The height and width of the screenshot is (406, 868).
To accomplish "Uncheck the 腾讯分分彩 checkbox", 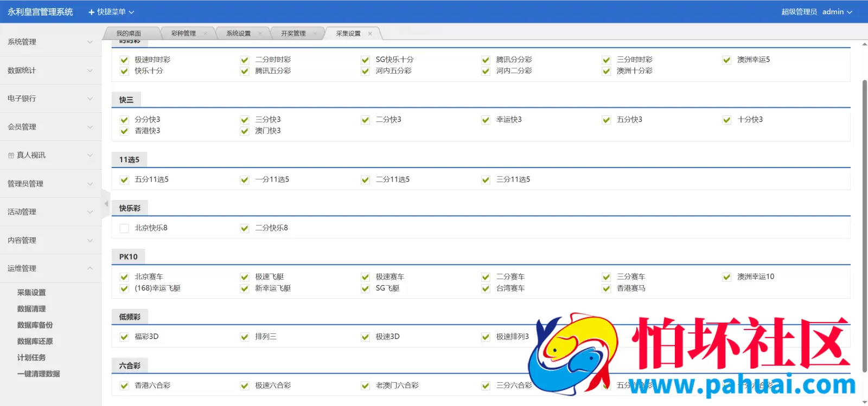I will point(486,60).
